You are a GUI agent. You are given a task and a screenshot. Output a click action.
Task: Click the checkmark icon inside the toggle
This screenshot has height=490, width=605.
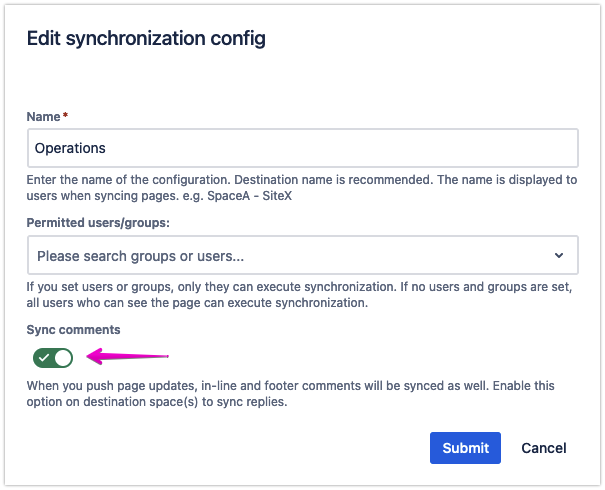44,357
